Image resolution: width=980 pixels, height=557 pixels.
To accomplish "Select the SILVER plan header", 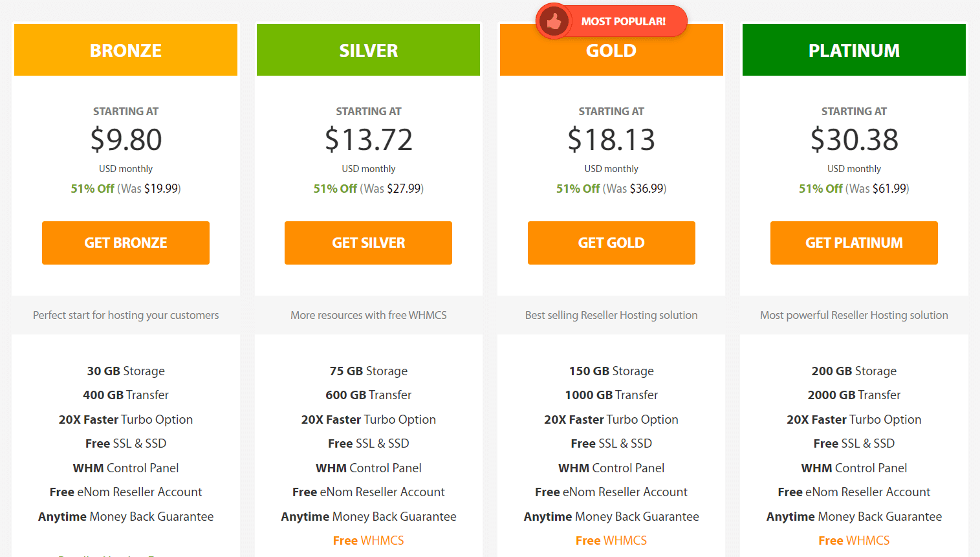I will (368, 50).
